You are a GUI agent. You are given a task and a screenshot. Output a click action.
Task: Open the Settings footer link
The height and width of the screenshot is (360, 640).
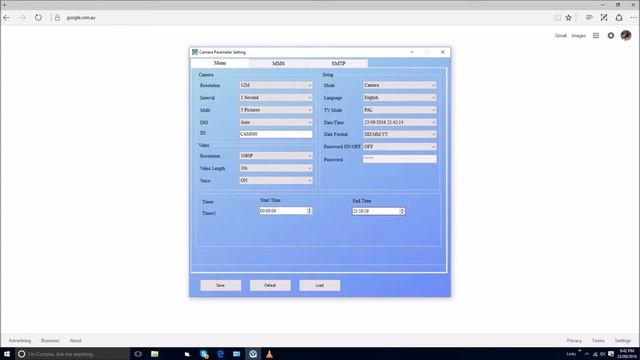click(623, 340)
